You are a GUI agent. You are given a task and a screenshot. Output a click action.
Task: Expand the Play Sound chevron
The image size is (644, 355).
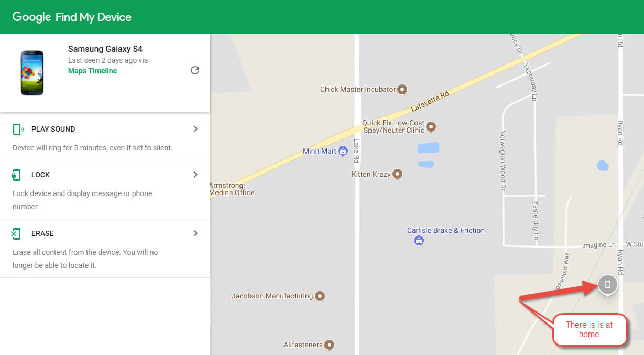pyautogui.click(x=195, y=129)
